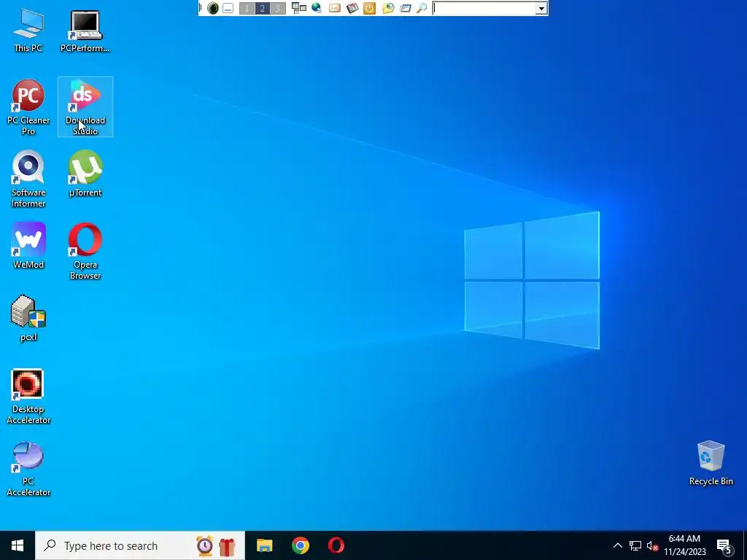Viewport: 747px width, 560px height.
Task: Launch Google Chrome from taskbar
Action: [301, 545]
